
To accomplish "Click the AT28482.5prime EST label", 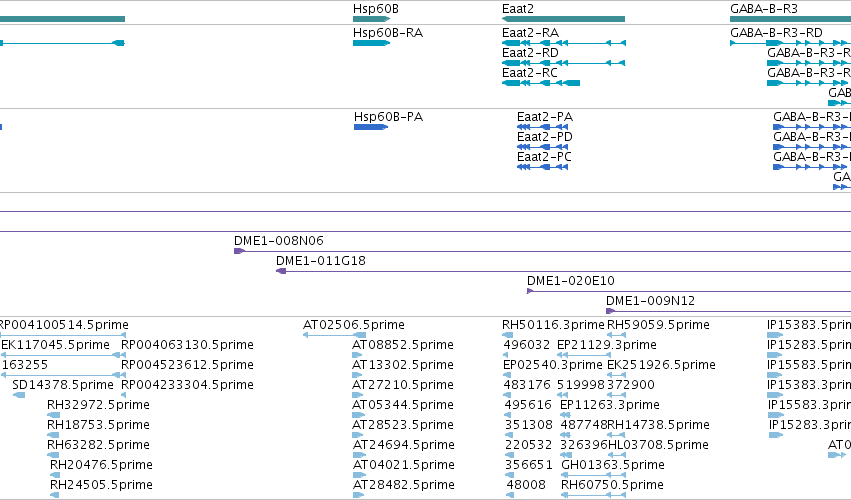I will point(403,485).
